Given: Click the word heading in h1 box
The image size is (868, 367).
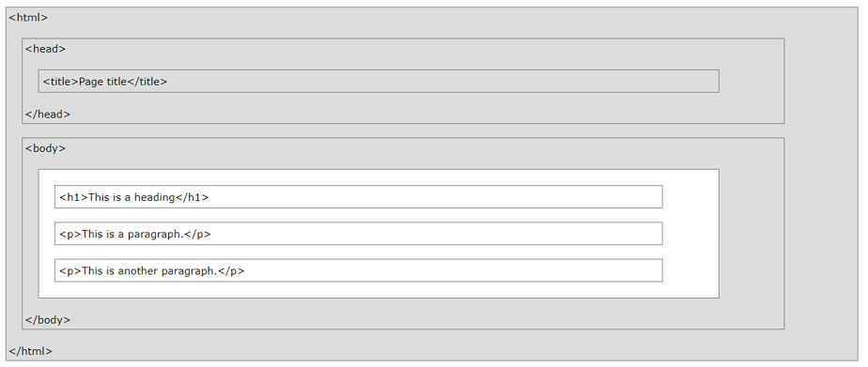Looking at the screenshot, I should 154,197.
